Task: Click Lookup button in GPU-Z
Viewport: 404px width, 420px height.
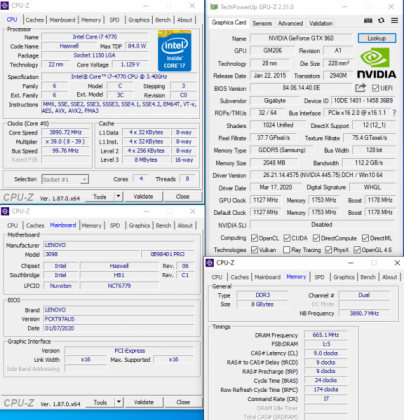Action: tap(377, 38)
